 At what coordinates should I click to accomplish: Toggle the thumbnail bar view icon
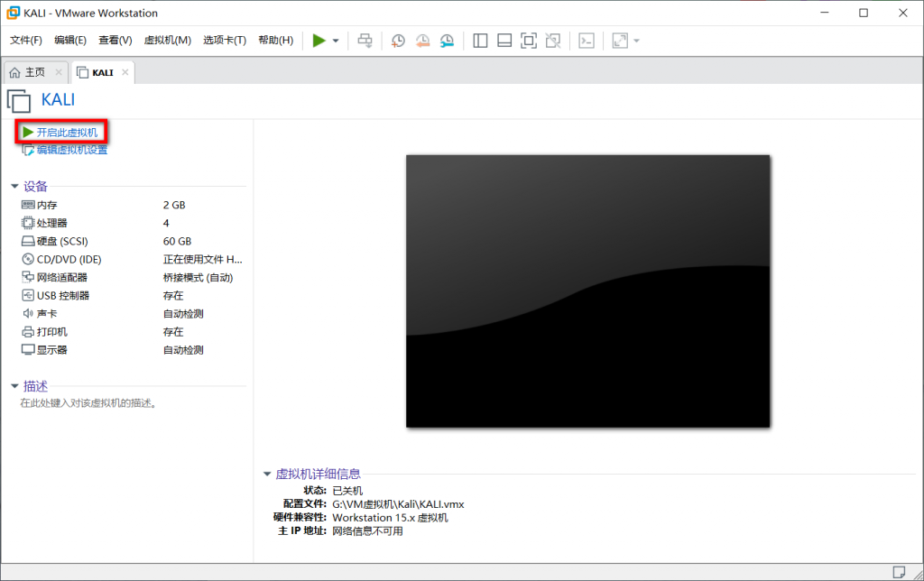(504, 40)
